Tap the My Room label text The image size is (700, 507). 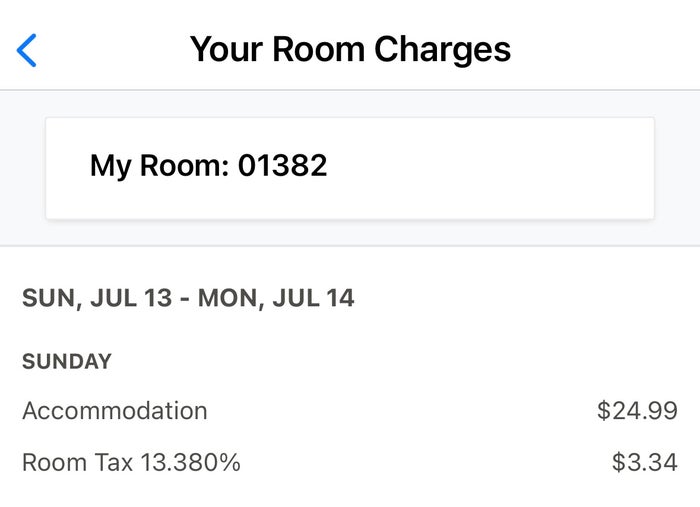coord(159,166)
